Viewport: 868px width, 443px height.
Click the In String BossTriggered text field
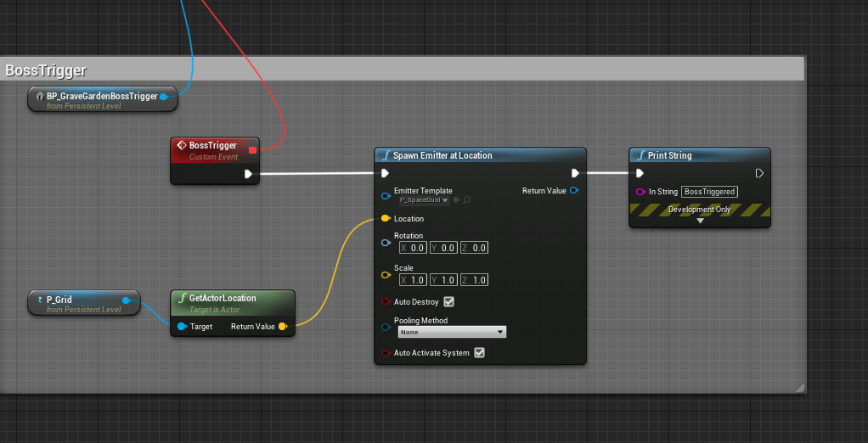point(709,192)
